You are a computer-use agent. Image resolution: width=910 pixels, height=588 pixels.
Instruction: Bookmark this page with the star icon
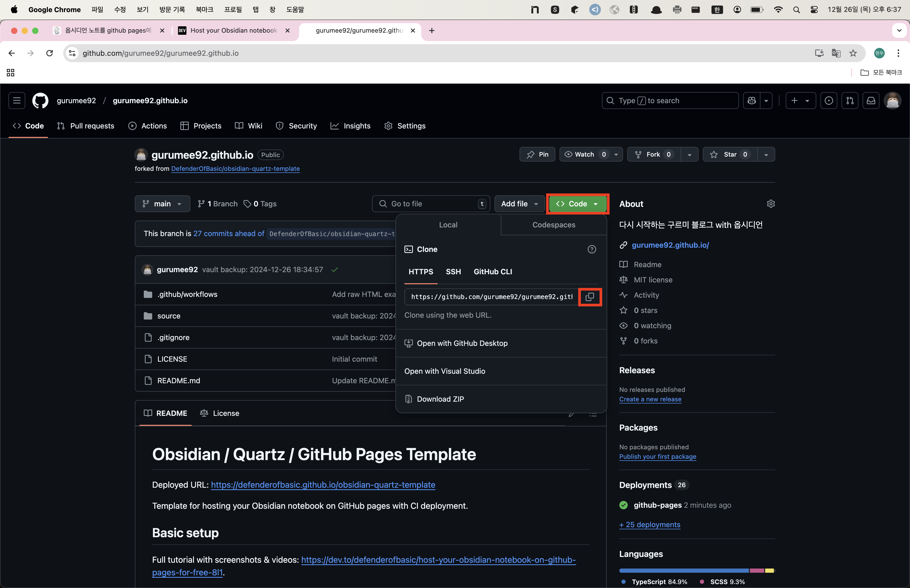pyautogui.click(x=853, y=53)
